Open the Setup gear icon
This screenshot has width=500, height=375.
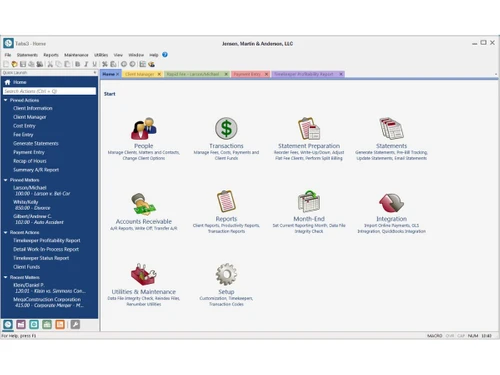pyautogui.click(x=226, y=274)
